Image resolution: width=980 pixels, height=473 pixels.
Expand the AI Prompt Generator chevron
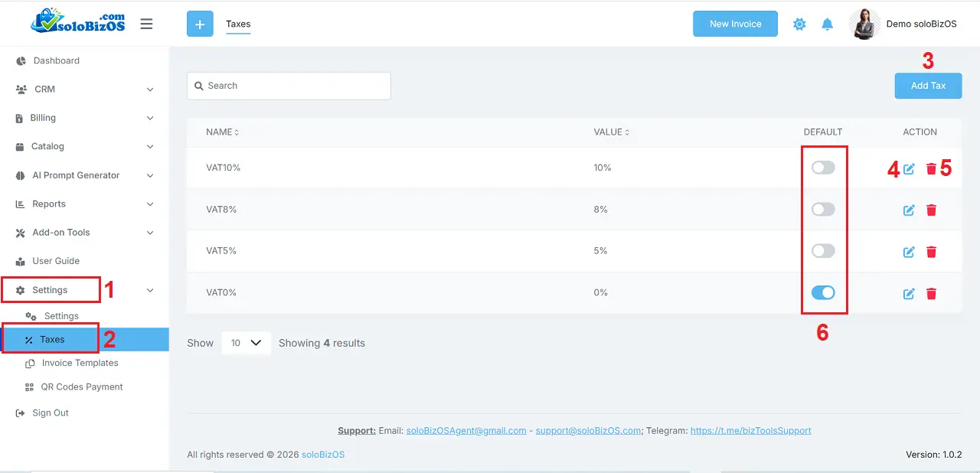[x=150, y=175]
